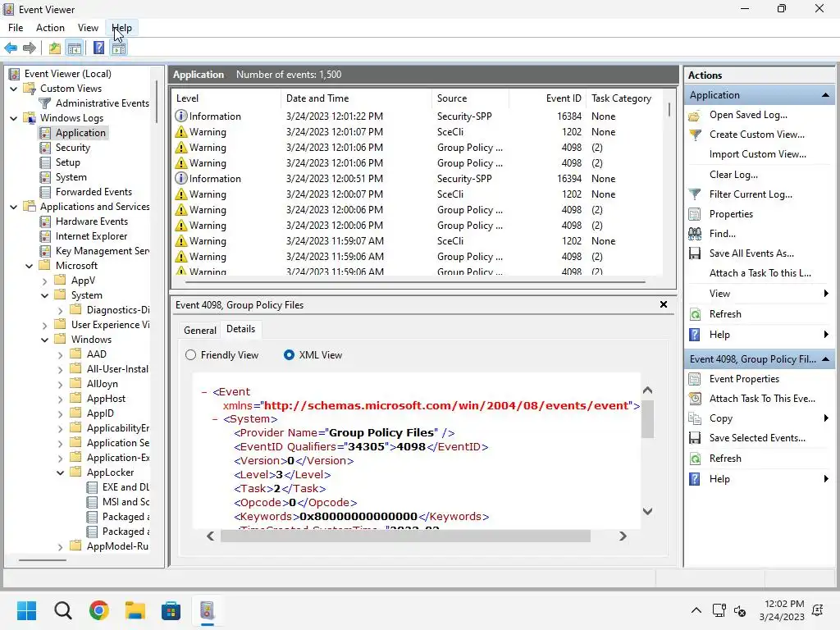Click Import Custom View action

[x=757, y=154]
